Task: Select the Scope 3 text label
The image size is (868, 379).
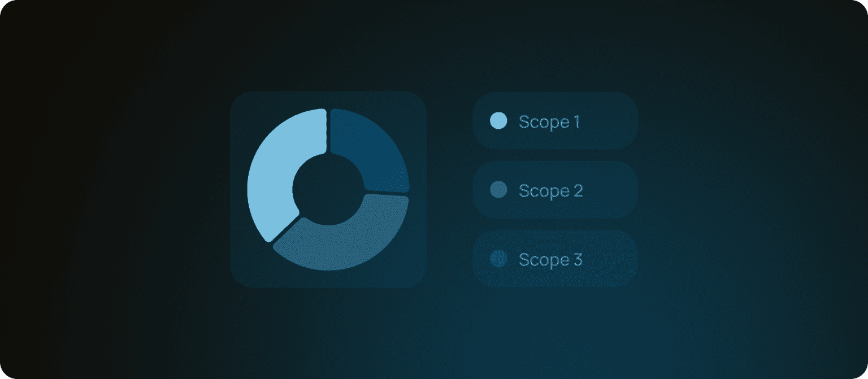Action: (550, 260)
